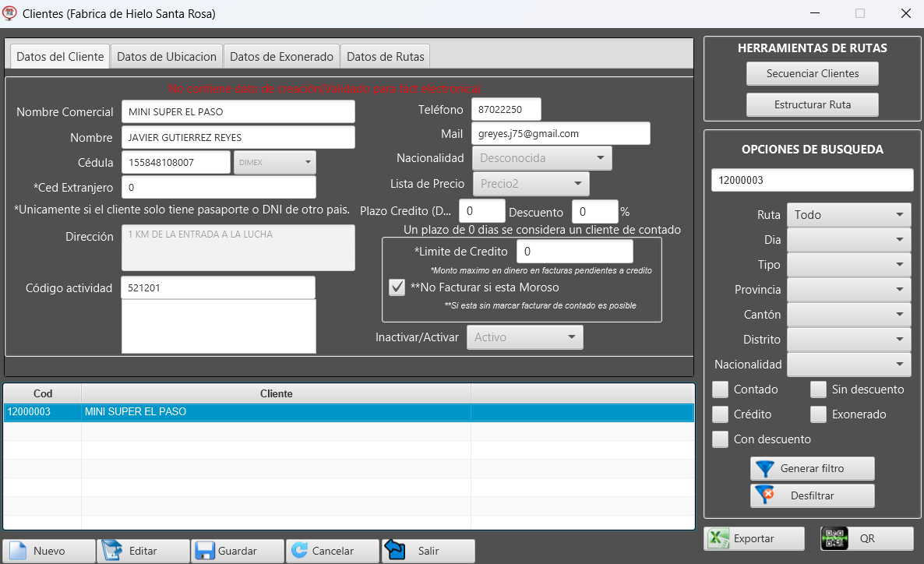Expand the Provincia search dropdown
Screen dimensions: 924x564
click(848, 290)
